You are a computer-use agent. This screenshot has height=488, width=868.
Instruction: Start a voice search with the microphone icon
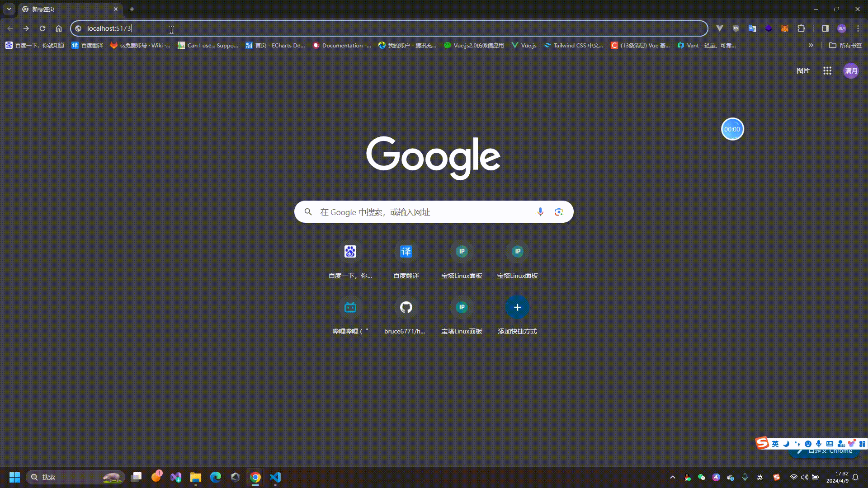(x=540, y=211)
